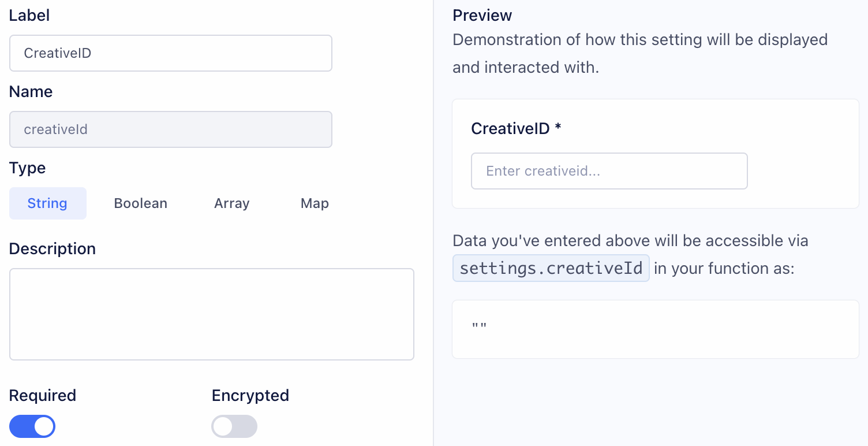Click the disabled Name field creativeId
This screenshot has height=446, width=868.
click(171, 129)
